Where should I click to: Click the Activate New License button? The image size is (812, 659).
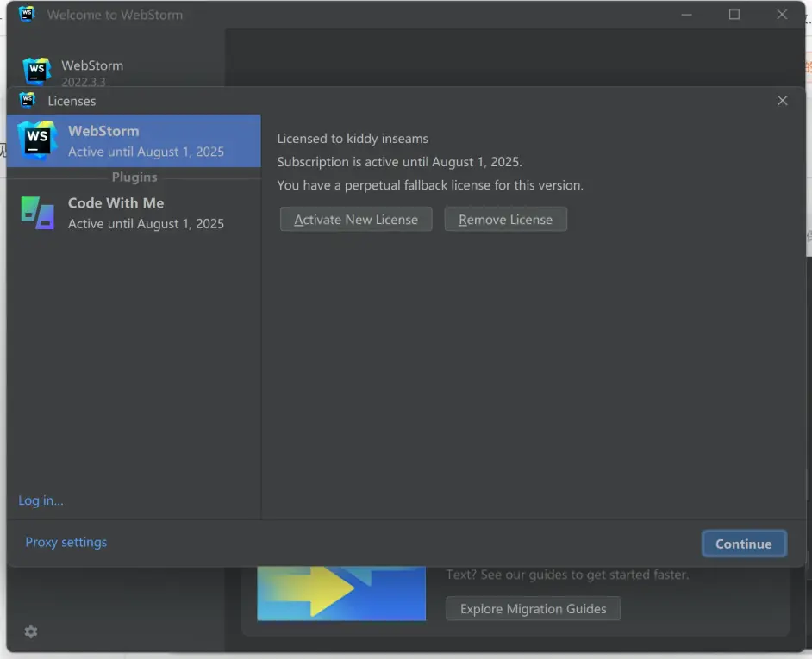pos(356,220)
